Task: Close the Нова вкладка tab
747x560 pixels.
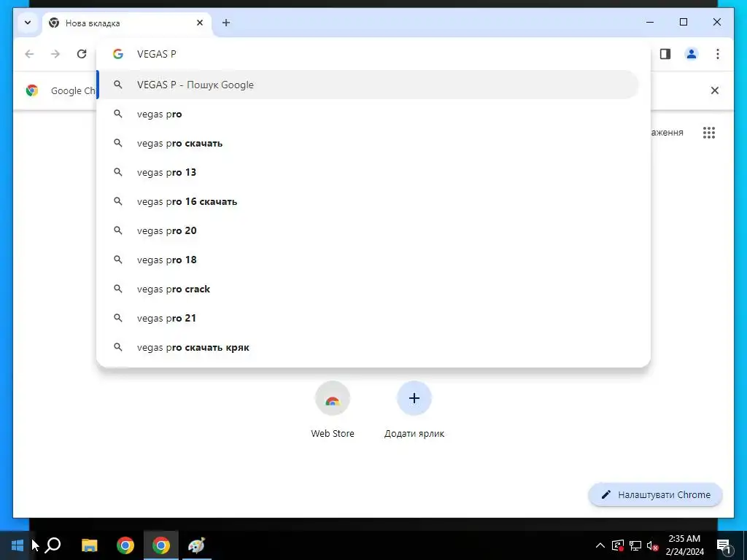Action: click(x=200, y=23)
